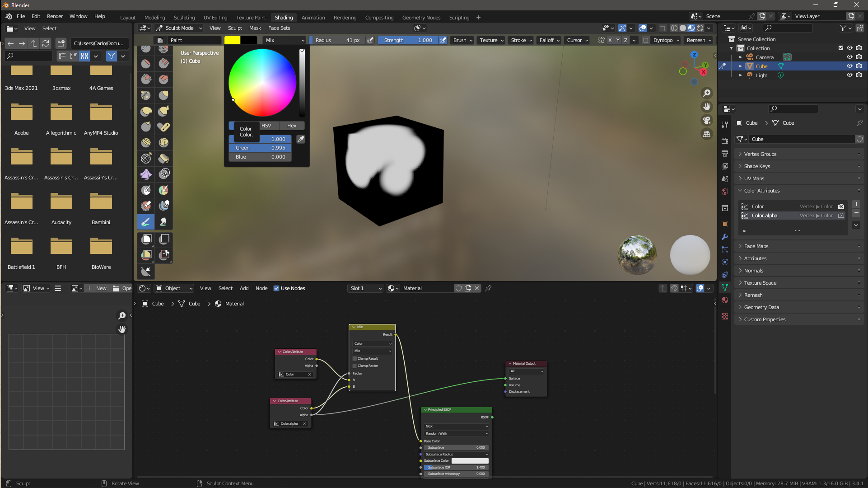Screen dimensions: 868x488
Task: Click the zoom magnifier icon in viewport
Action: point(706,93)
